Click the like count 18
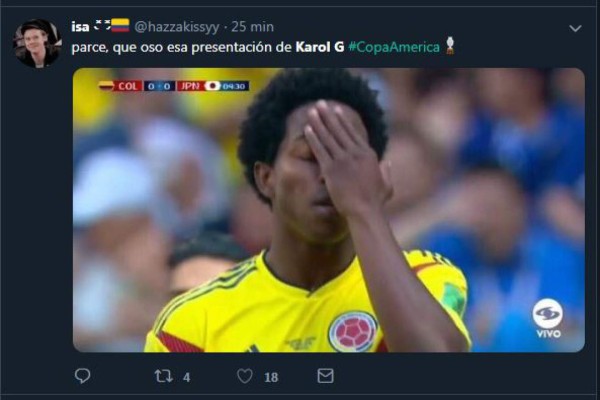The image size is (600, 400). point(271,377)
